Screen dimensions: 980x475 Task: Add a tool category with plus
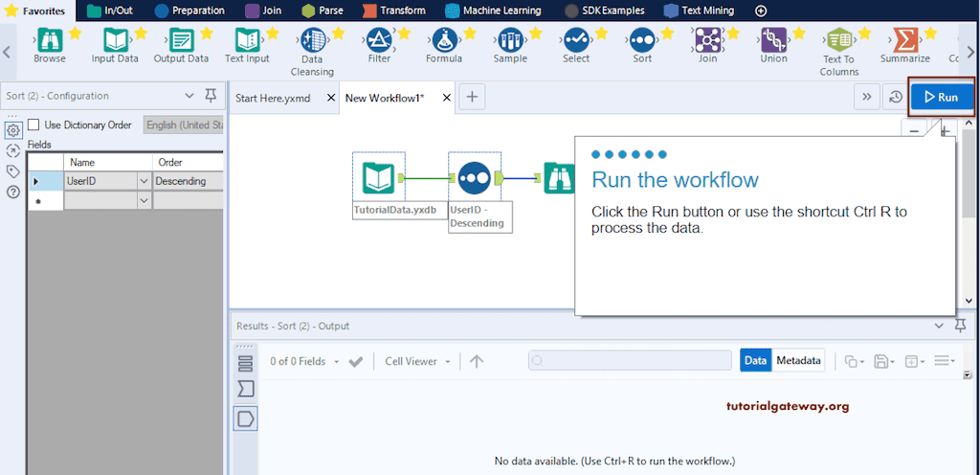(x=761, y=11)
